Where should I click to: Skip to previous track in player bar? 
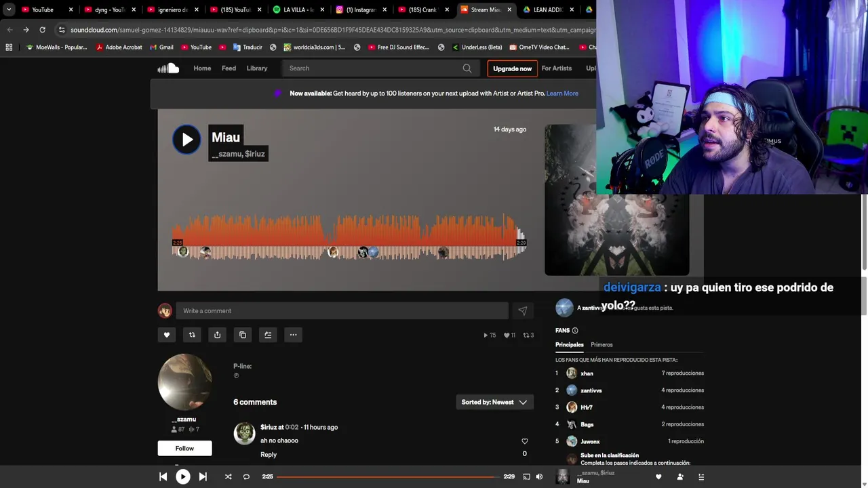(x=163, y=476)
